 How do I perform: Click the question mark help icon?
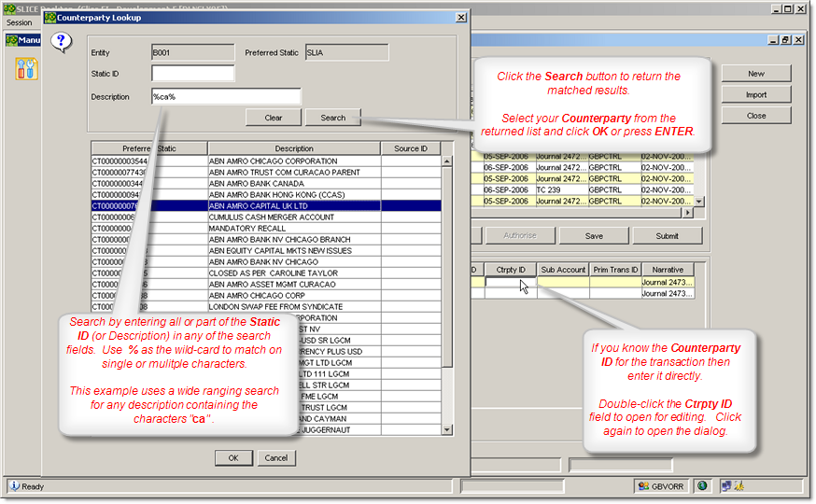pos(61,42)
